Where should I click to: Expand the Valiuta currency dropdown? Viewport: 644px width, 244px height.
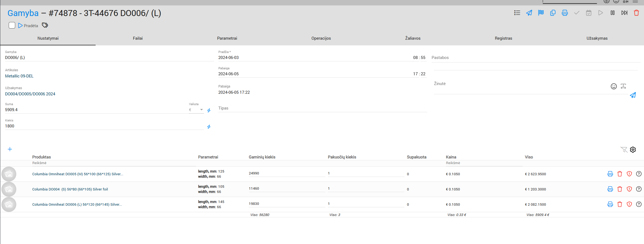pos(201,110)
